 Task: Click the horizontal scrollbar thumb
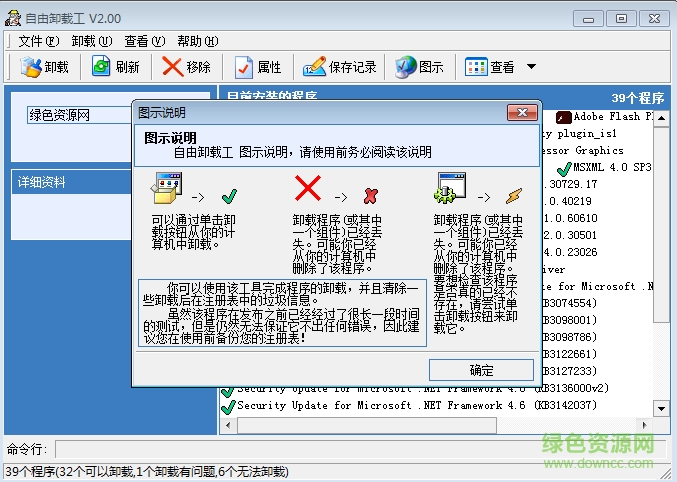367,425
